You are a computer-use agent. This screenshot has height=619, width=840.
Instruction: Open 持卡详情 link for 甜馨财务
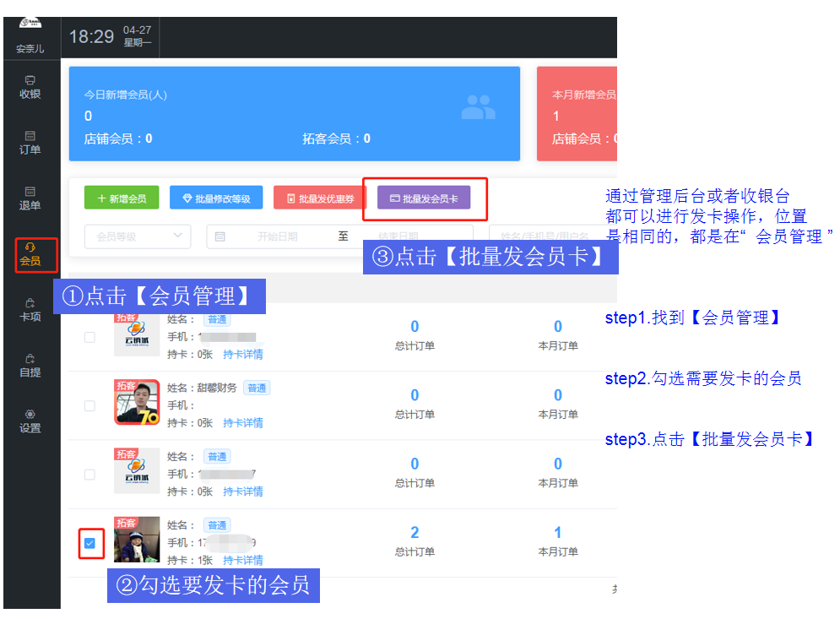tap(242, 423)
